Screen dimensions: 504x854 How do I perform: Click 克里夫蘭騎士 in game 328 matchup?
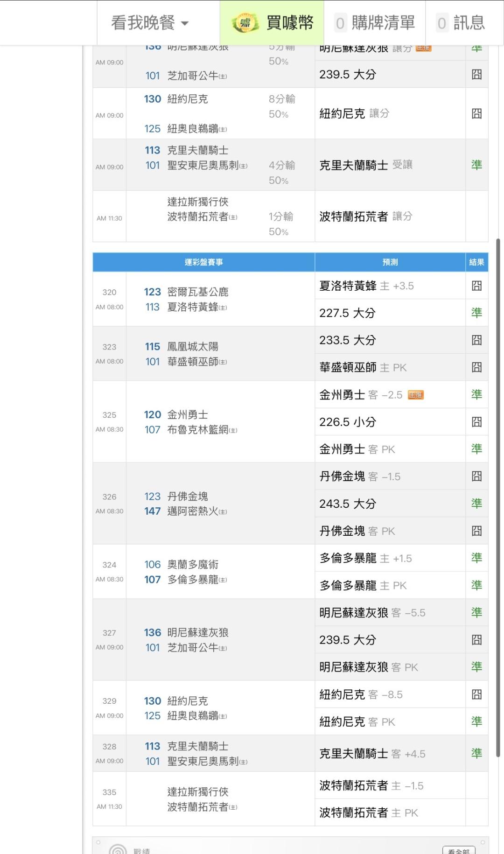point(198,746)
